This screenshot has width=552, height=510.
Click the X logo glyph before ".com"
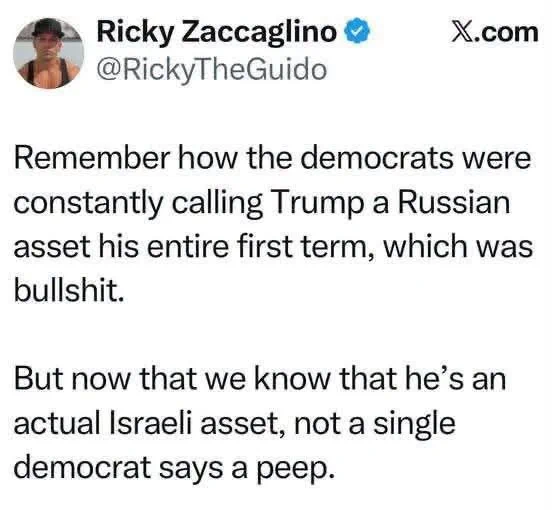(461, 33)
